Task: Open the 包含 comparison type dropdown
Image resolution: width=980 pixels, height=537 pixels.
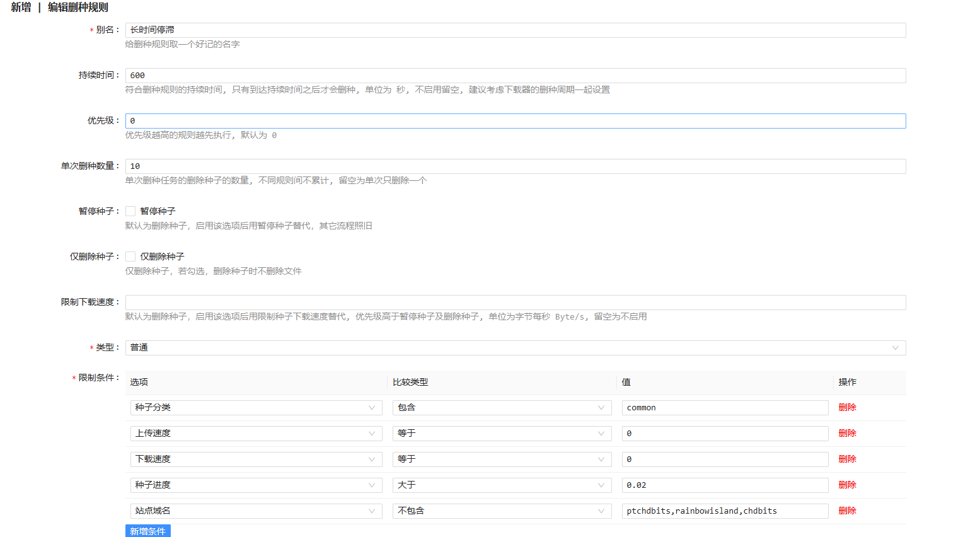Action: click(501, 408)
